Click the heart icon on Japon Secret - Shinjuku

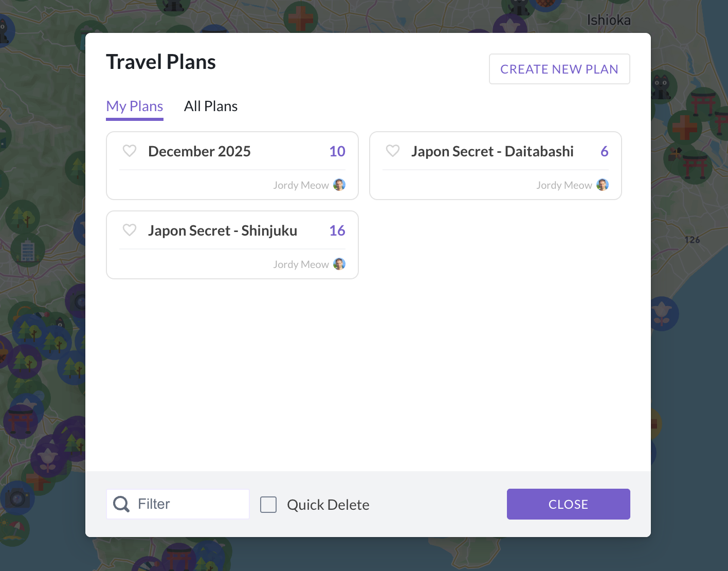click(129, 230)
